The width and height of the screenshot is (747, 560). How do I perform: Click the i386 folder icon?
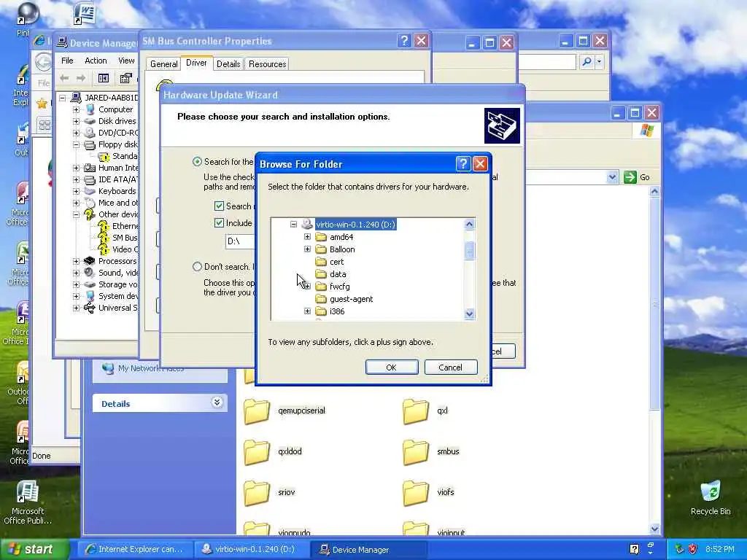coord(321,311)
